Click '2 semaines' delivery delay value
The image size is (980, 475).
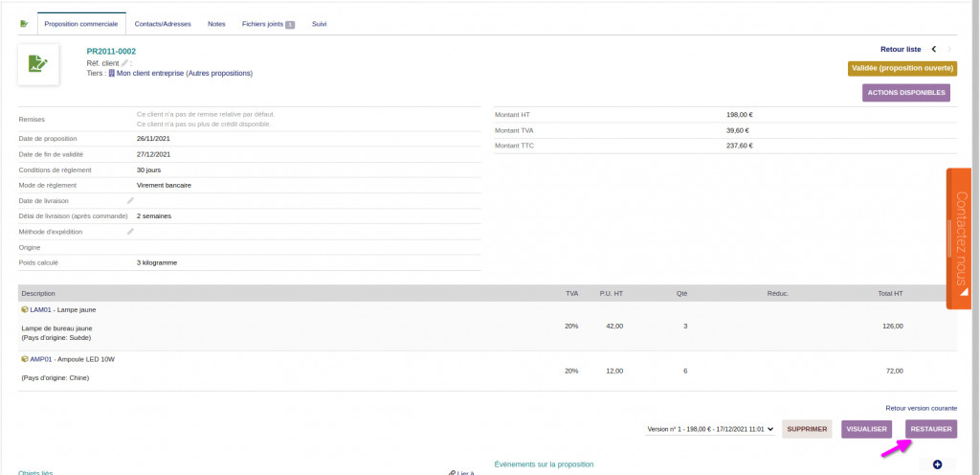click(x=154, y=216)
